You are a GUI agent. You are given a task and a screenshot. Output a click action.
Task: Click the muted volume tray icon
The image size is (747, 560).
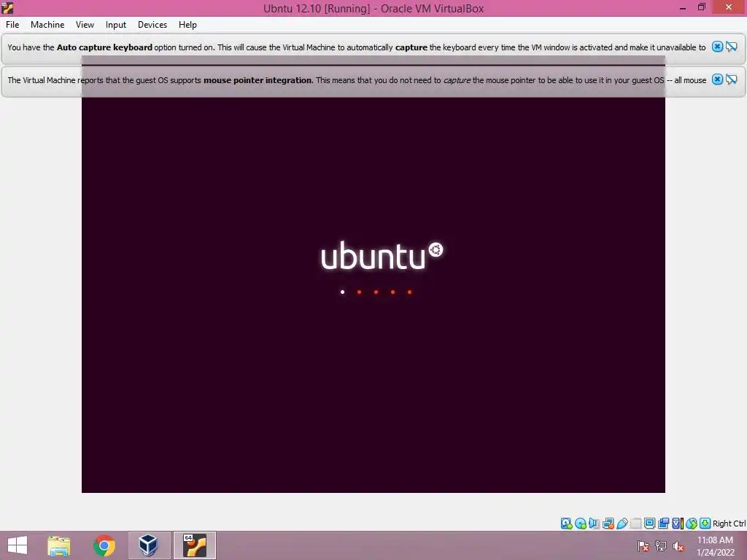coord(678,546)
